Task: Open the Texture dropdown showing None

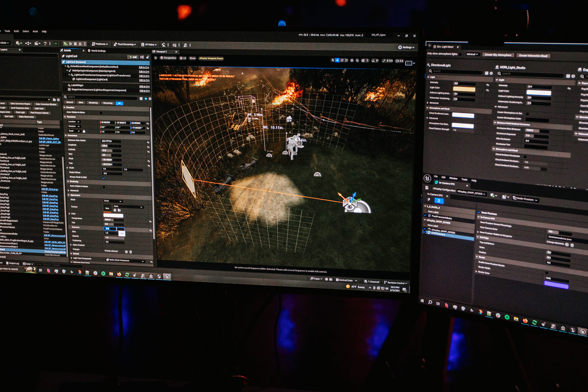Action: 128,207
